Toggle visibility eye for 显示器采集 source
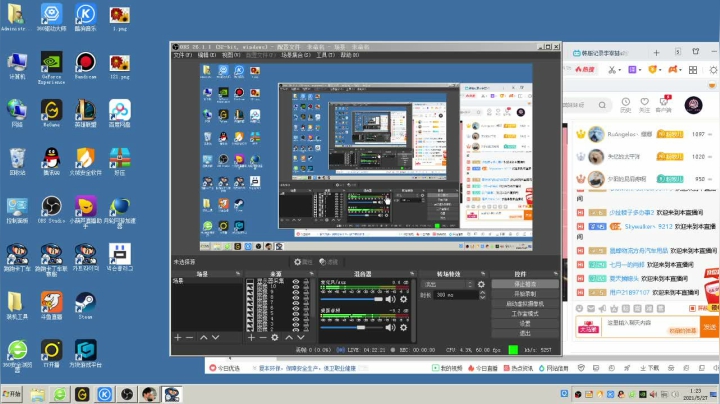This screenshot has width=720, height=404. 295,282
